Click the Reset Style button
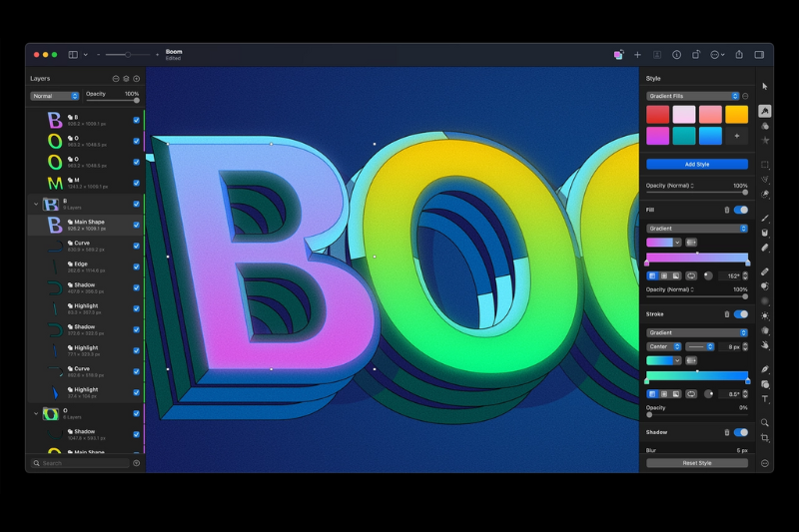The image size is (799, 532). (696, 463)
